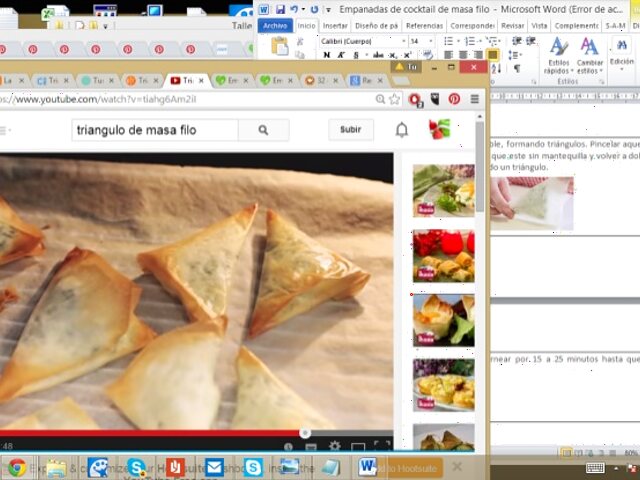Redo action in Word quick access toolbar

(x=314, y=9)
